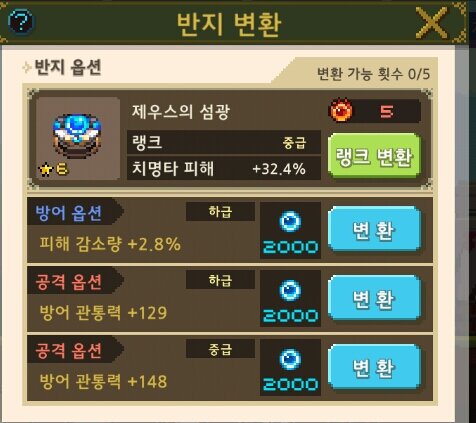Click the gold star grade icon on ring
Viewport: 476px width, 423px height.
click(x=45, y=170)
